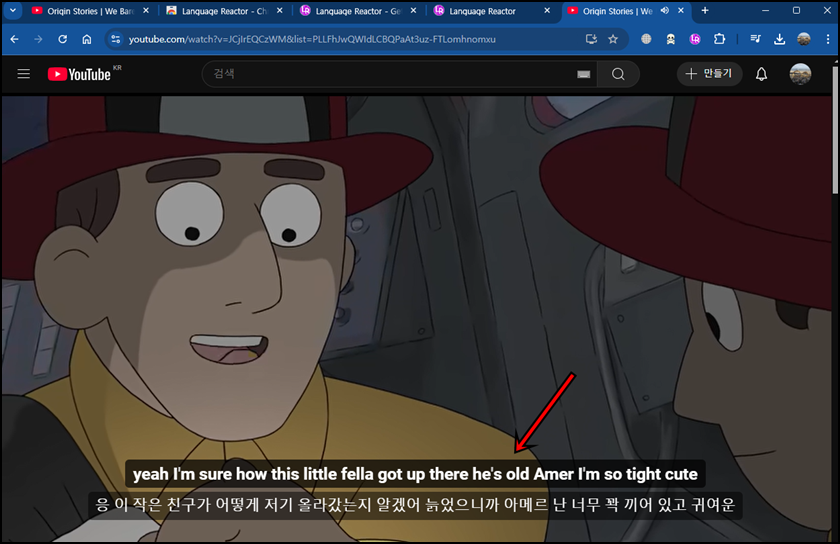This screenshot has width=840, height=544.
Task: View site information icon in address bar
Action: click(115, 39)
